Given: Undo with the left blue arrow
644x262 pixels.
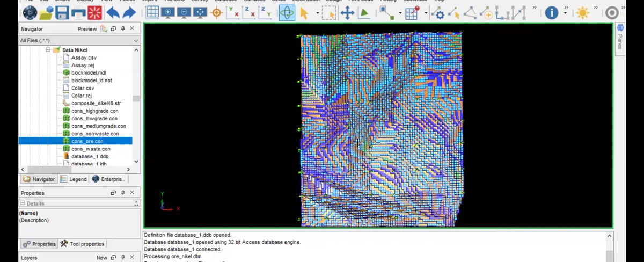Looking at the screenshot, I should 113,12.
